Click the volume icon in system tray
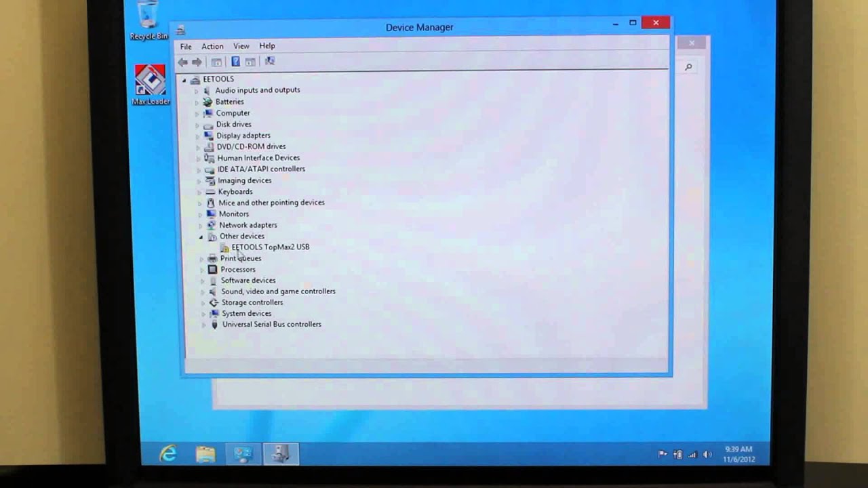868x488 pixels. [x=707, y=454]
